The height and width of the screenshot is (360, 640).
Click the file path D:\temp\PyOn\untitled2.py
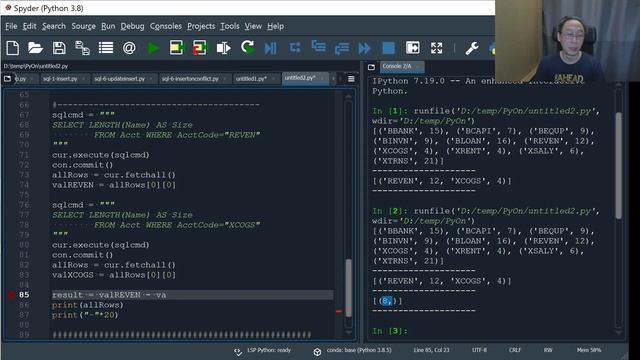tap(36, 66)
